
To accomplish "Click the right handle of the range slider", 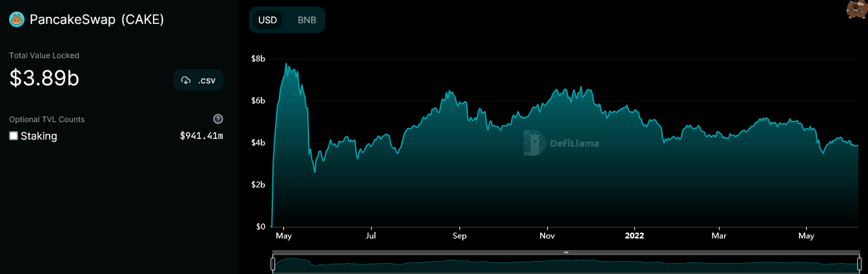I will point(859,264).
